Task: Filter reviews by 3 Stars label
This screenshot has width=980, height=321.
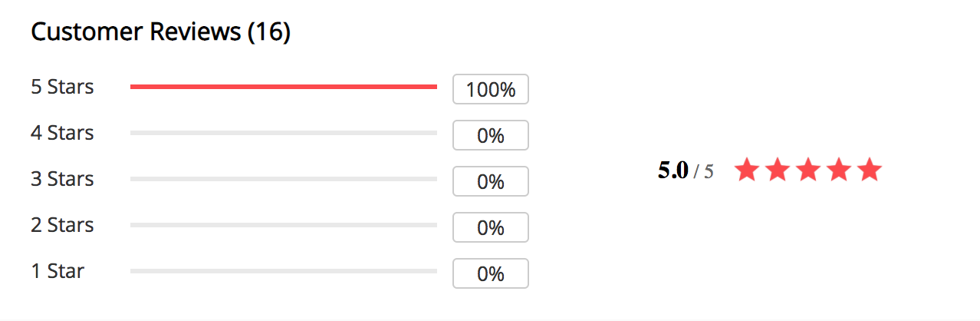Action: point(62,179)
